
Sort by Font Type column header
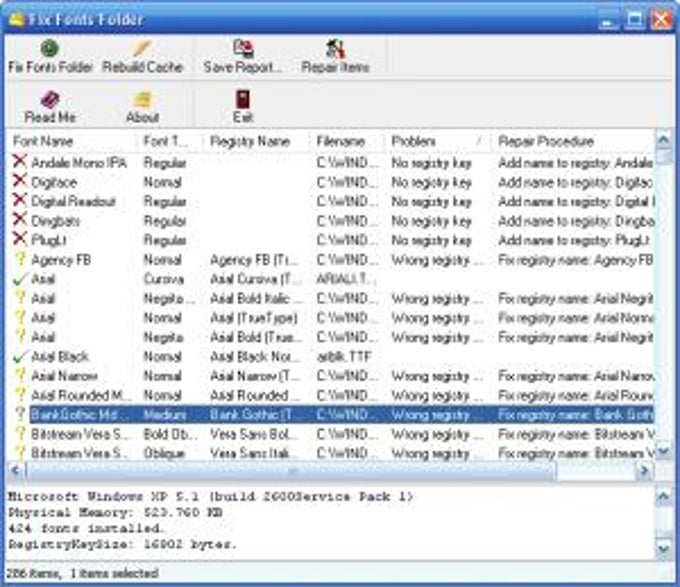pyautogui.click(x=170, y=141)
